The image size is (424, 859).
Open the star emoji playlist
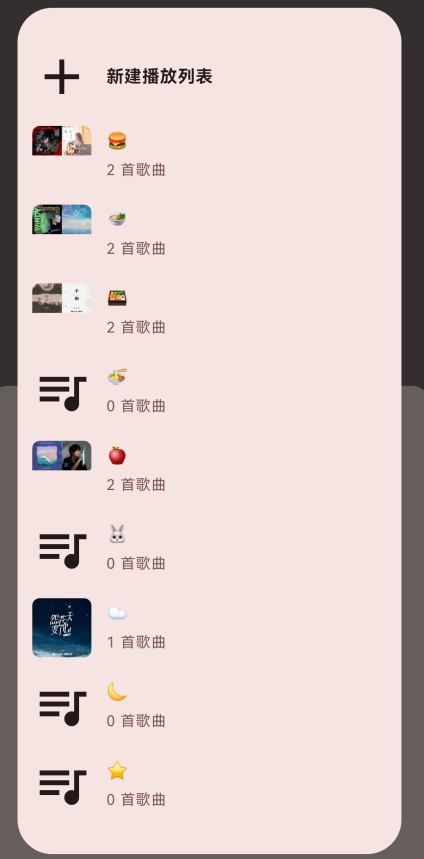[x=209, y=786]
